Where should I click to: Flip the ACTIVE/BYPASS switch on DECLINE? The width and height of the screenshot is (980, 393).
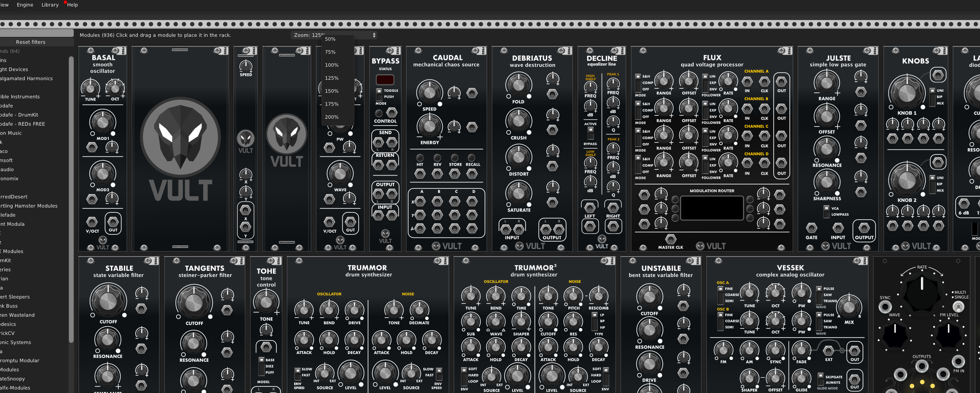point(590,133)
